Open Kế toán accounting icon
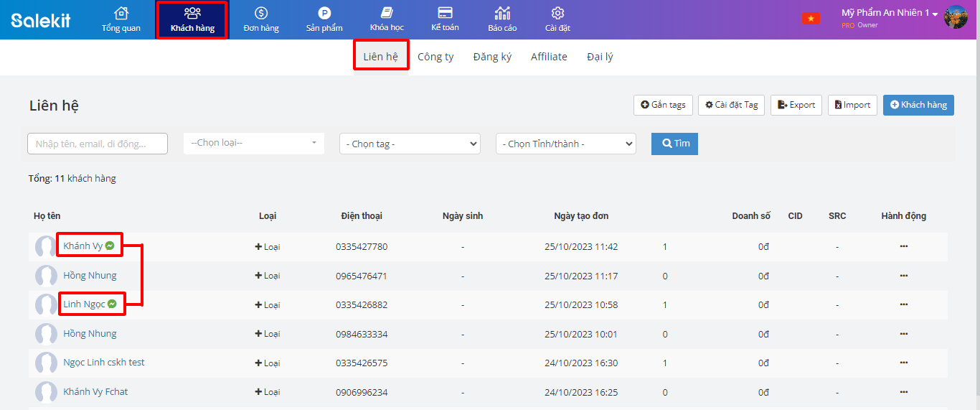This screenshot has width=980, height=410. 445,14
